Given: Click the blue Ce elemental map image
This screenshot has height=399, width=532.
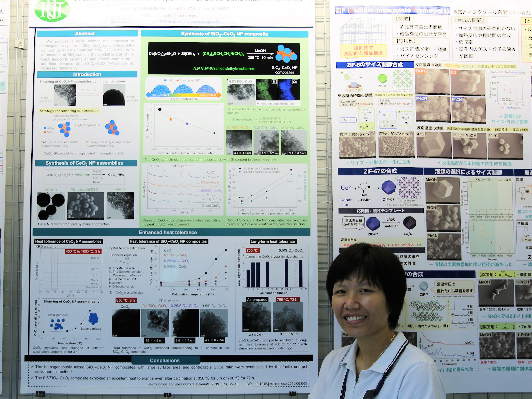Looking at the screenshot, I should 289,90.
